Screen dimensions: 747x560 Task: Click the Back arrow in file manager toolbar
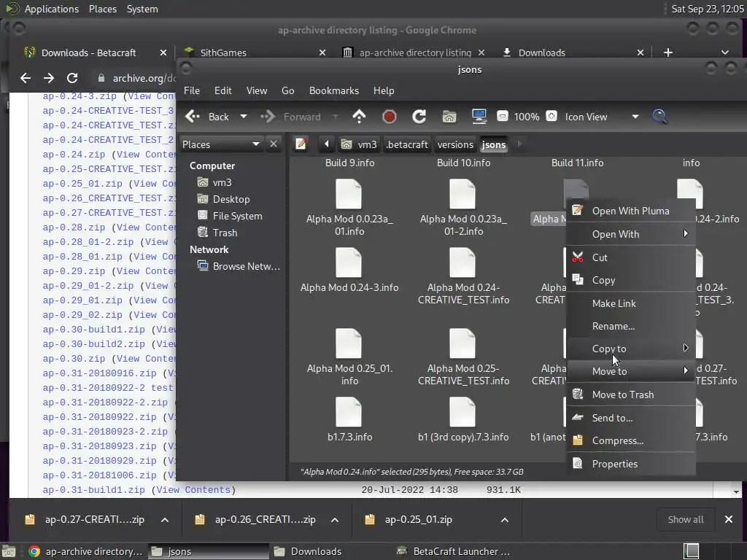(193, 117)
